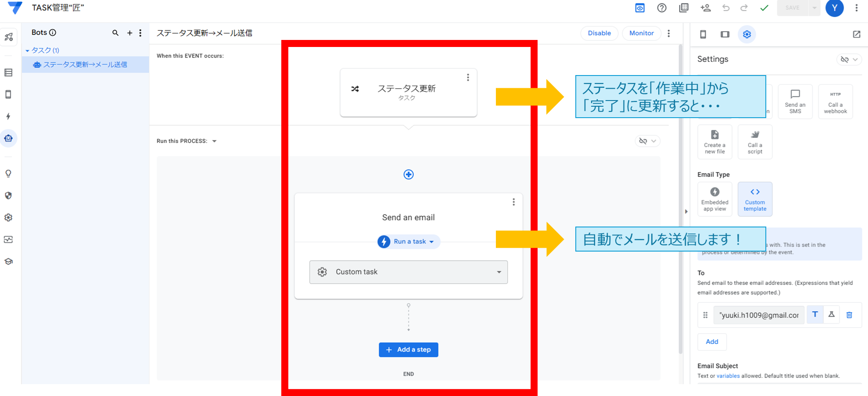Expand the Run this PROCESS dropdown arrow
868x396 pixels.
(215, 141)
